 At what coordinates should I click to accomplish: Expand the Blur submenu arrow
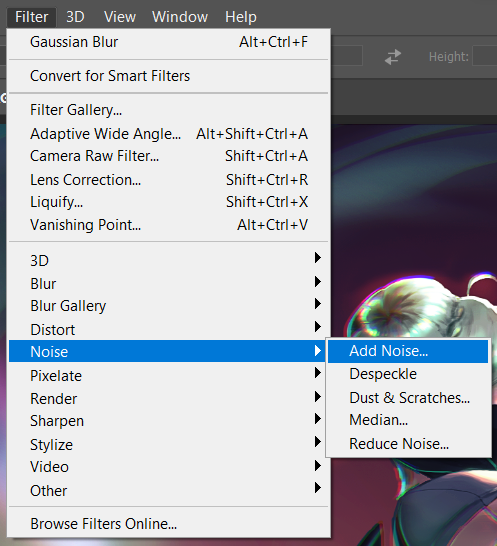point(317,281)
